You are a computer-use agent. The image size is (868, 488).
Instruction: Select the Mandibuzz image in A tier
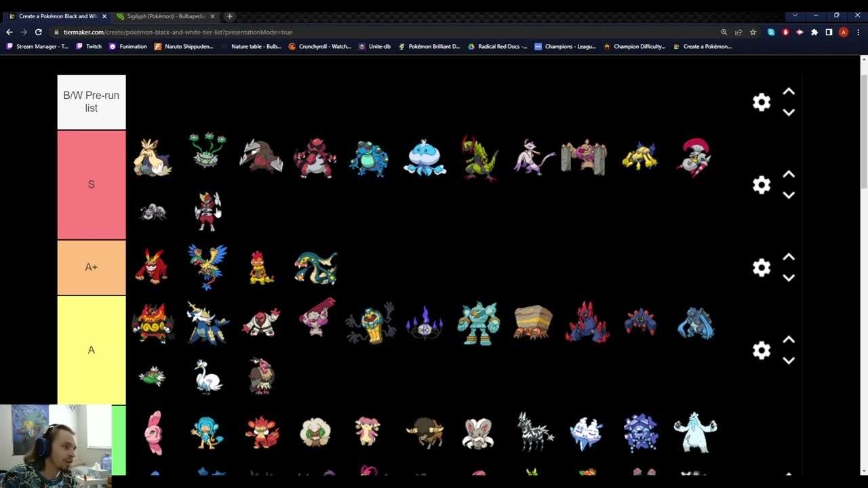click(x=261, y=376)
